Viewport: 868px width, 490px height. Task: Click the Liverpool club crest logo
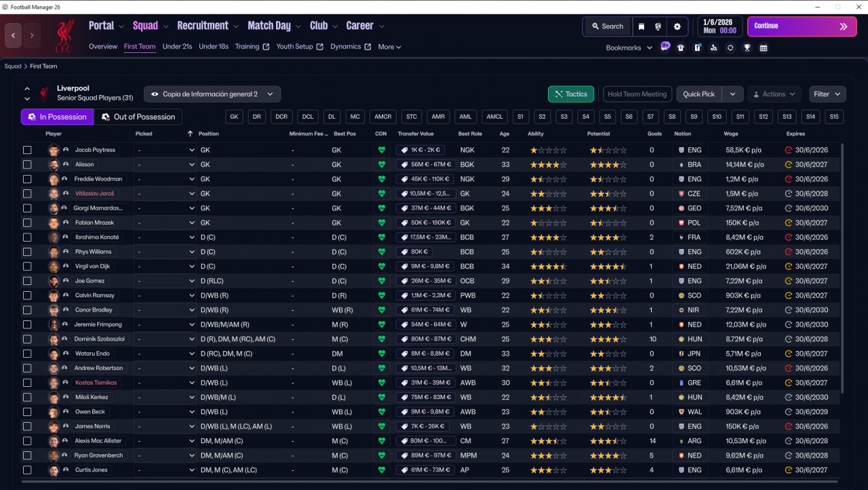[x=64, y=35]
